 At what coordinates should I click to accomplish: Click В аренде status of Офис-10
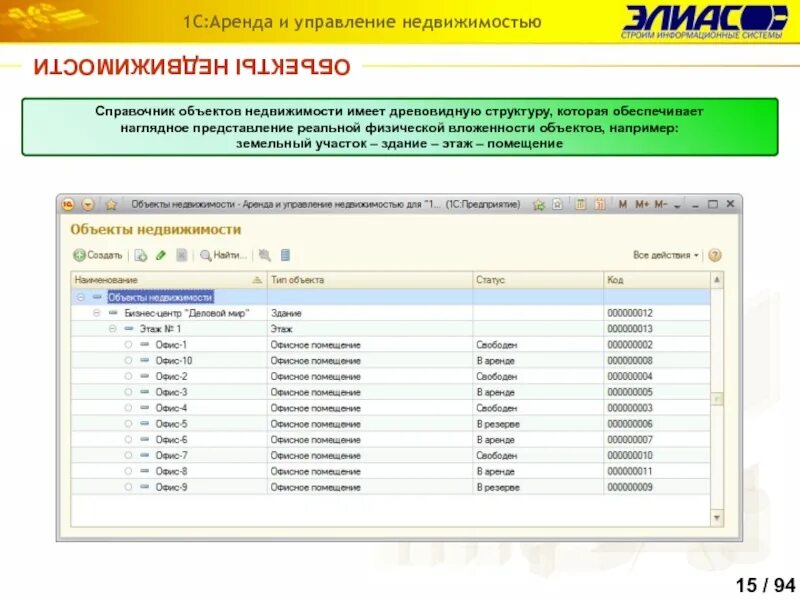tap(538, 360)
